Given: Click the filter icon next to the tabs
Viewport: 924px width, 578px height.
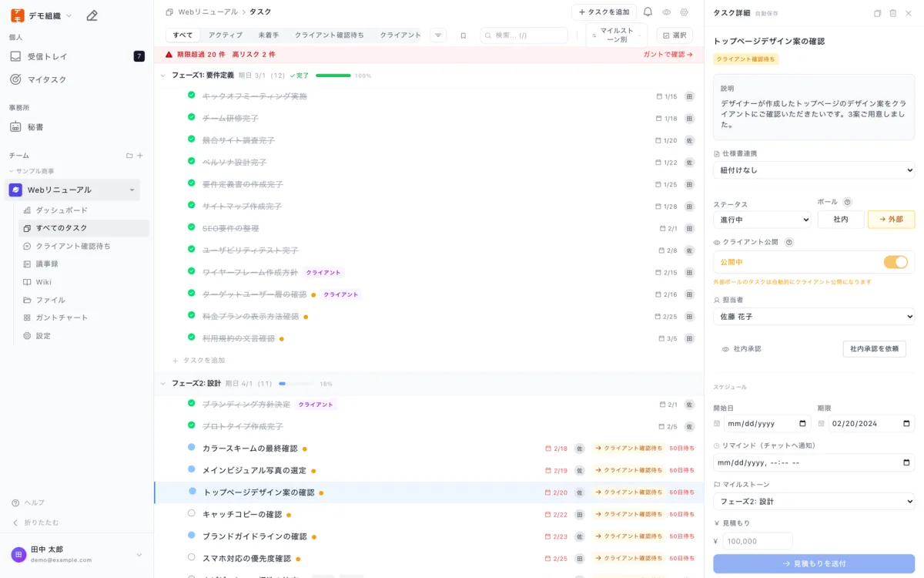Looking at the screenshot, I should 438,35.
